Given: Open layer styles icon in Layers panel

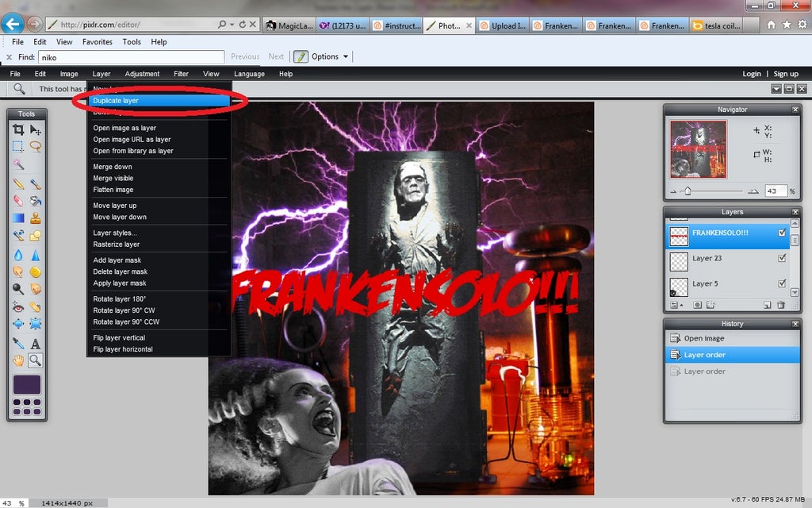Looking at the screenshot, I should [x=710, y=306].
